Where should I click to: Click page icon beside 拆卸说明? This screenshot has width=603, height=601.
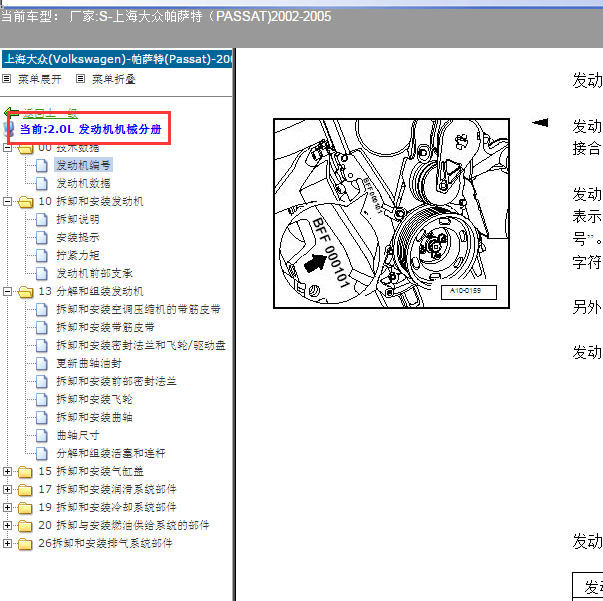pyautogui.click(x=42, y=220)
